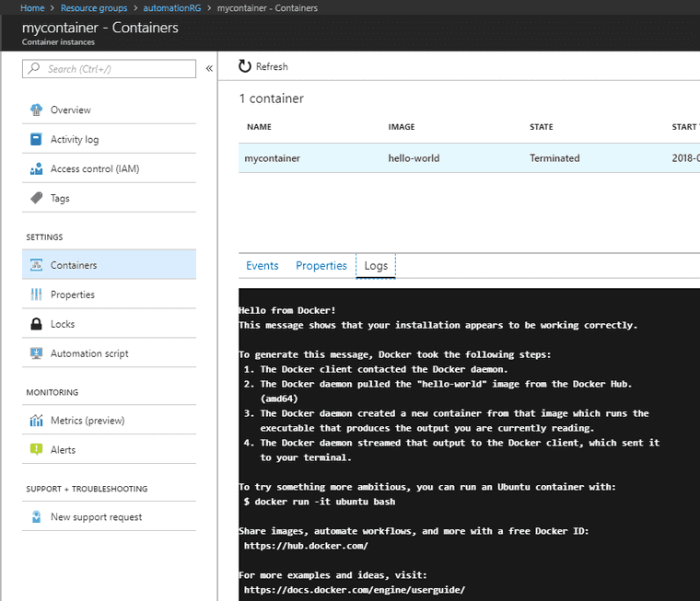The height and width of the screenshot is (601, 700).
Task: Click the New support request icon
Action: click(37, 517)
